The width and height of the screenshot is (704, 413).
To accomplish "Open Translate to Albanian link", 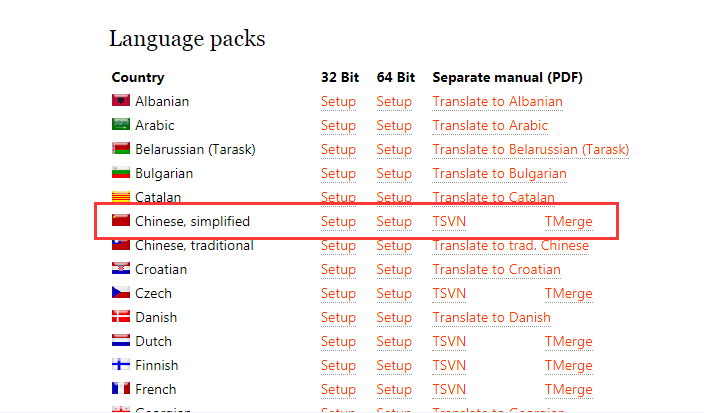I will tap(497, 101).
